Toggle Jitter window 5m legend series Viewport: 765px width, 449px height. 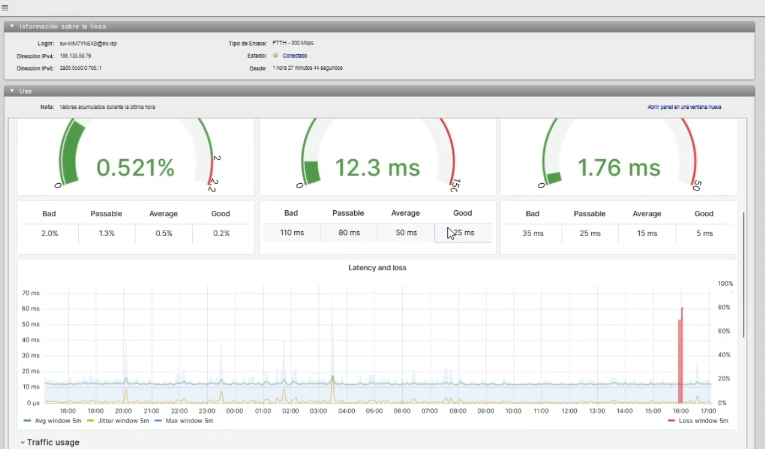(x=107, y=421)
